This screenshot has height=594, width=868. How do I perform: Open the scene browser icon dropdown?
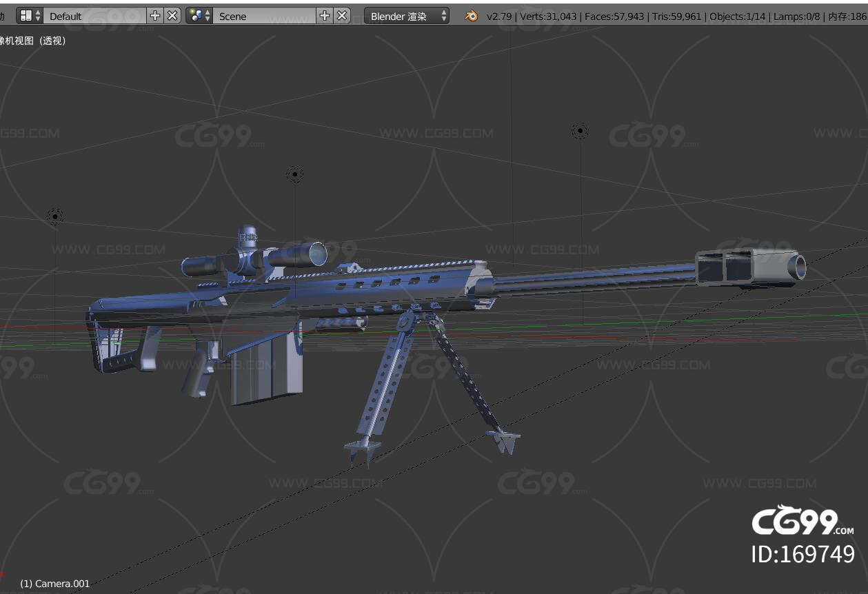coord(199,16)
